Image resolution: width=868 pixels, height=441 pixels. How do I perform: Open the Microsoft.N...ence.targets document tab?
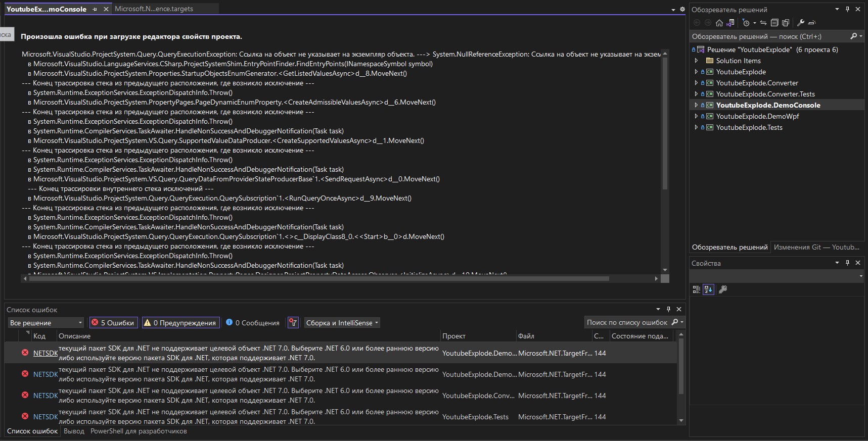click(154, 9)
